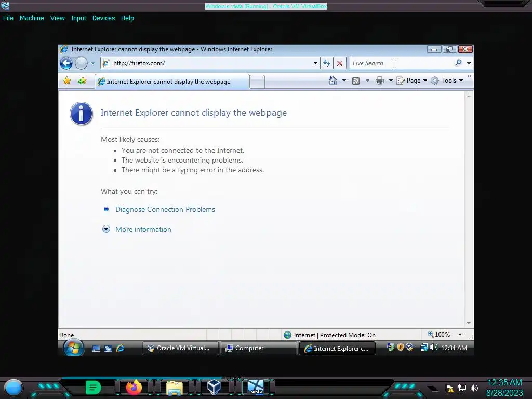Open a new blank tab button
Screen dimensions: 532x399
tap(257, 82)
